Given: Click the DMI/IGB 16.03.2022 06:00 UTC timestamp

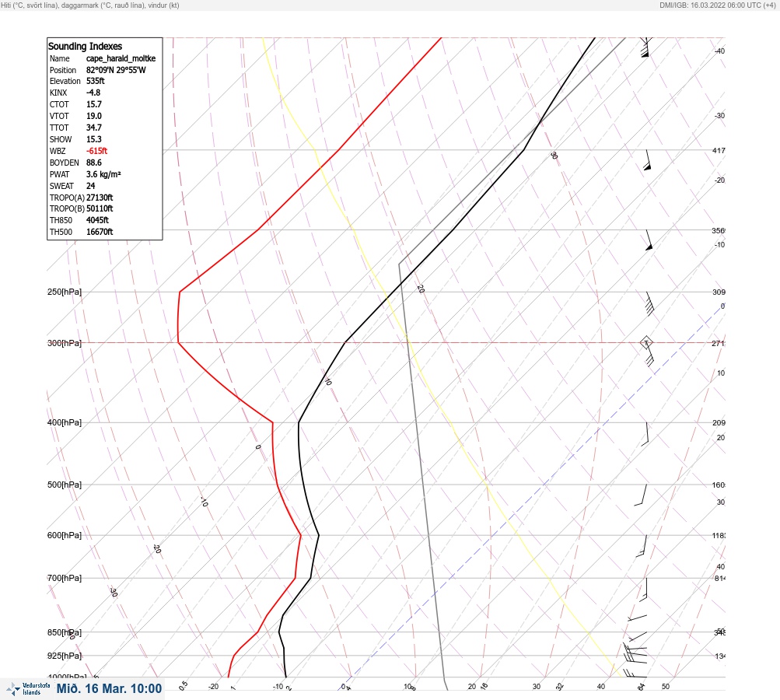Looking at the screenshot, I should point(717,5).
